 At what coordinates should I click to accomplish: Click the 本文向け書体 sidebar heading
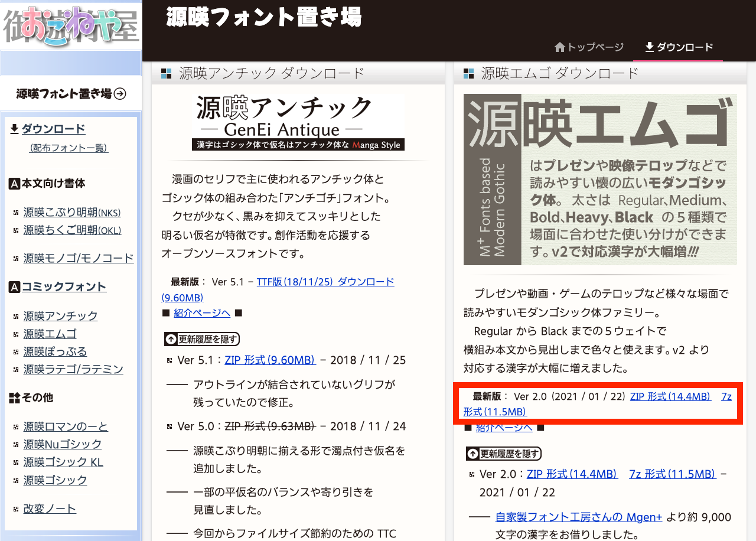pyautogui.click(x=54, y=184)
